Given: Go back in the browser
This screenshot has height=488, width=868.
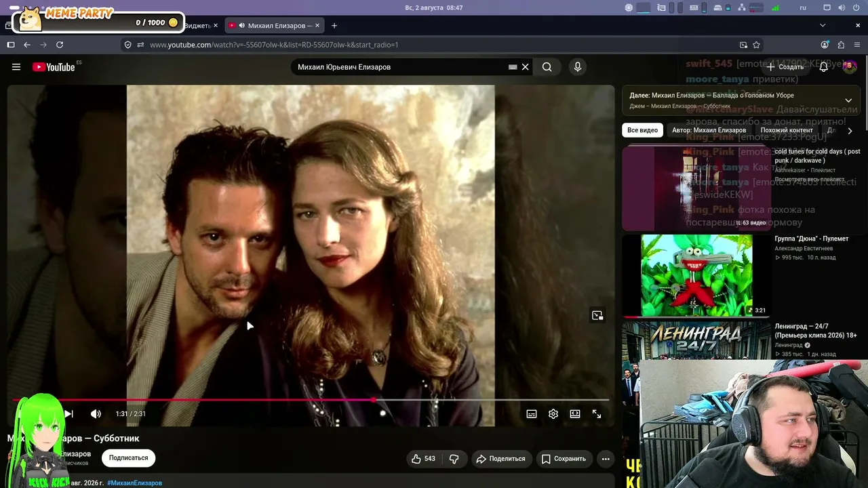Looking at the screenshot, I should 27,45.
